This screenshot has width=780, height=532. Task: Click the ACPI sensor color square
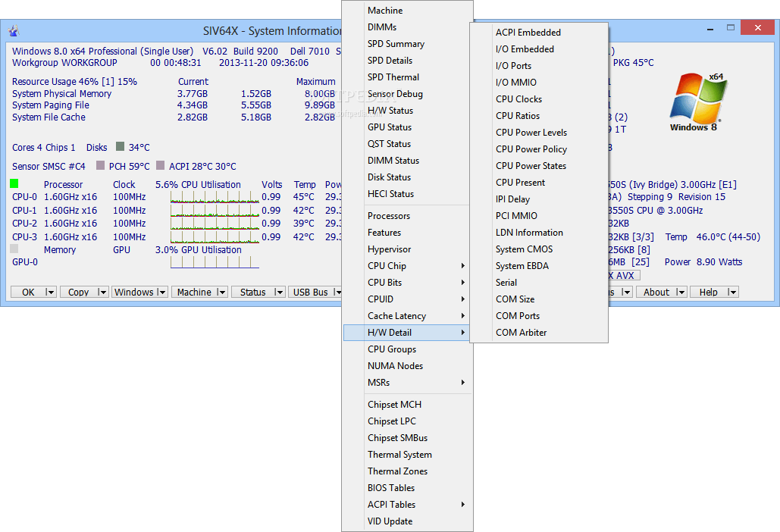coord(160,165)
